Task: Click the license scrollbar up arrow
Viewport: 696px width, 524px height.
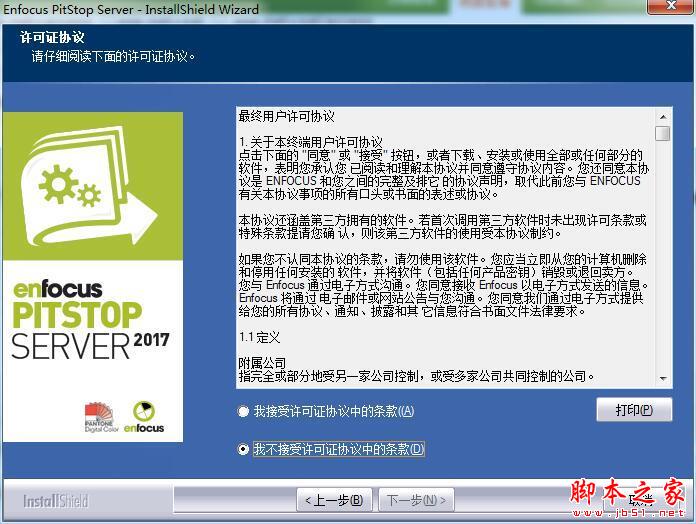Action: coord(663,117)
